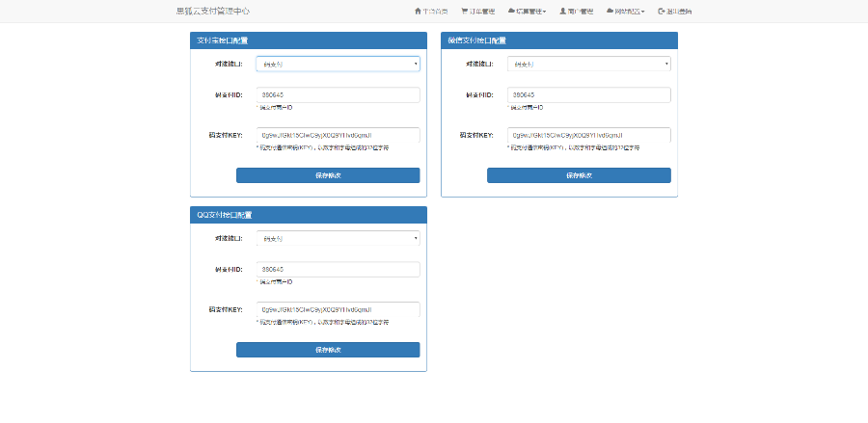868x423 pixels.
Task: Focus the WeChat panel KEY input field
Action: pyautogui.click(x=589, y=135)
